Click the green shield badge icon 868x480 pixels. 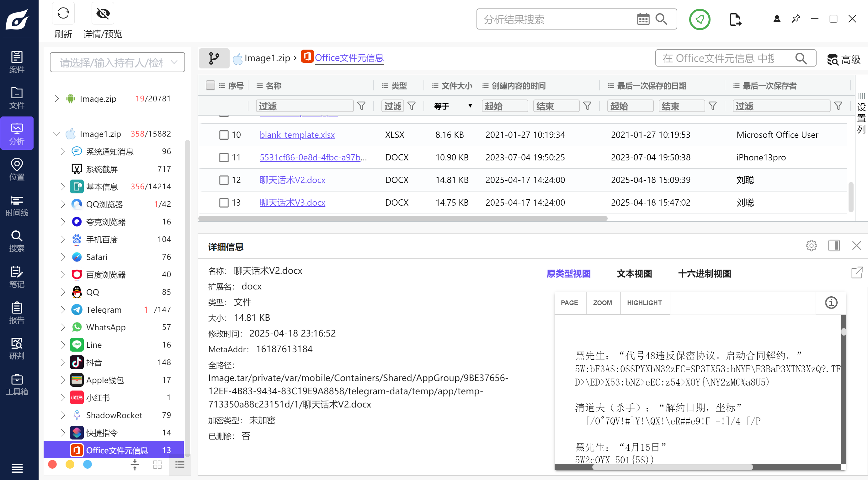click(700, 19)
